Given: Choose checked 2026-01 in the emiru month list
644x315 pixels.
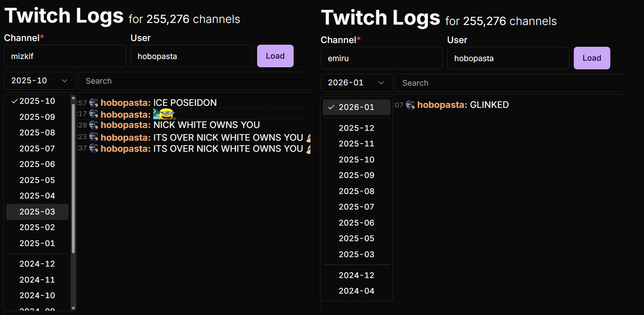Looking at the screenshot, I should point(356,107).
